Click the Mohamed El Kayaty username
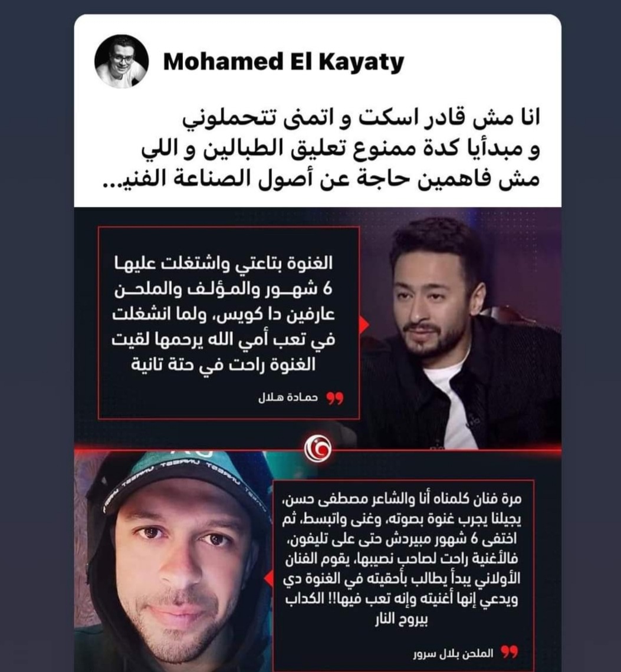 [x=284, y=62]
